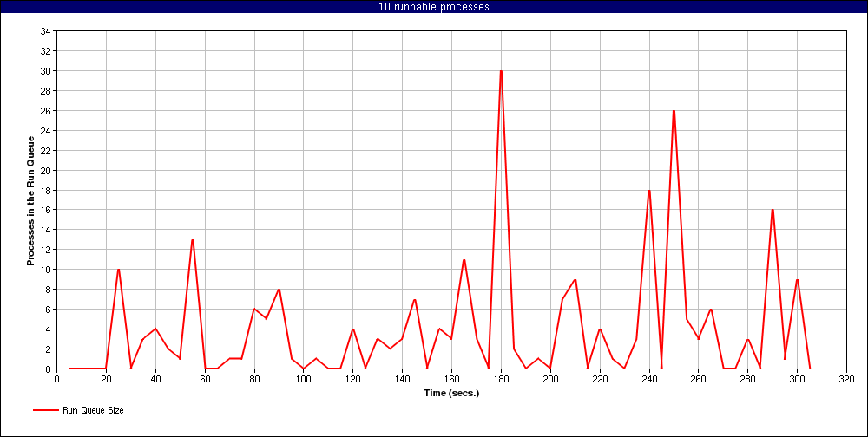Click the y-axis tick label 6
This screenshot has width=868, height=437.
tap(49, 310)
